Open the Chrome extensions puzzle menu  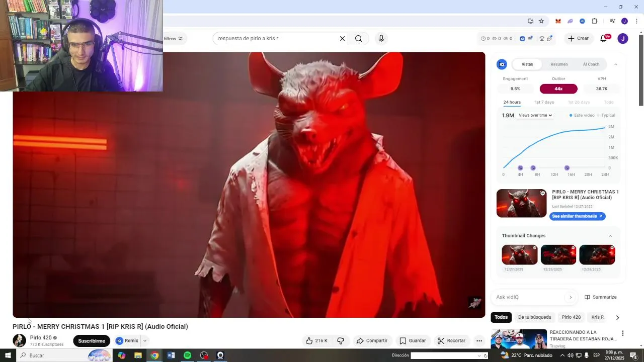(594, 21)
